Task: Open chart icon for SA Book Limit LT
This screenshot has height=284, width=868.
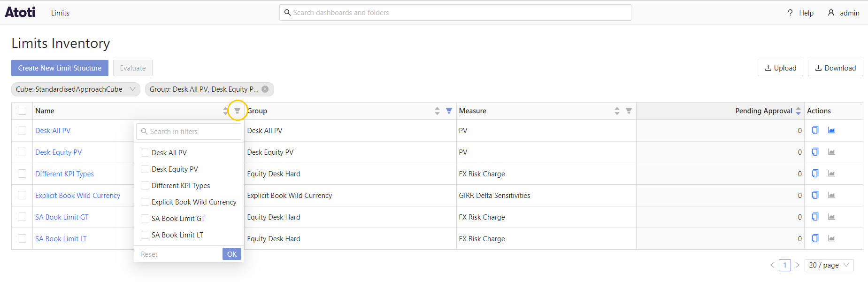Action: pos(831,238)
